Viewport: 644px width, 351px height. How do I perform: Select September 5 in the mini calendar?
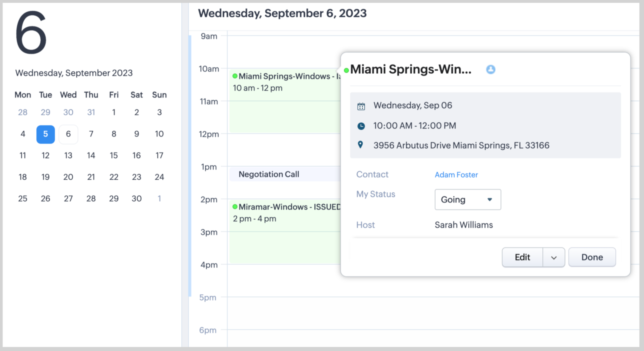(46, 134)
